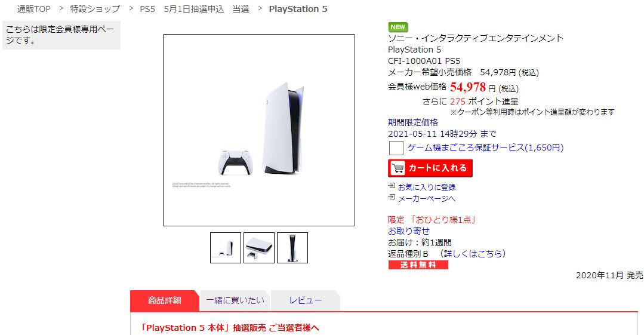Open the お気に入りに登録 link
This screenshot has height=335, width=644.
point(427,187)
